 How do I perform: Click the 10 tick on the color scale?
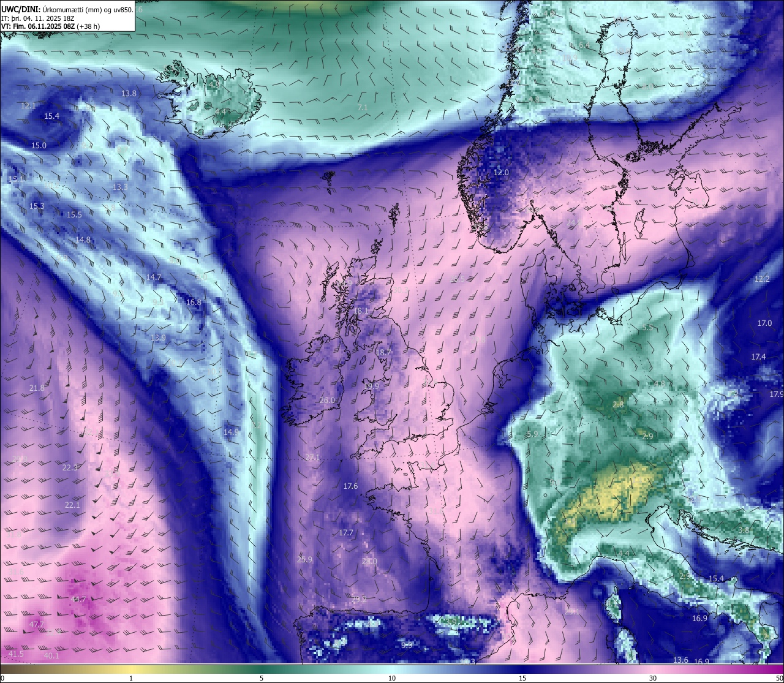click(392, 678)
